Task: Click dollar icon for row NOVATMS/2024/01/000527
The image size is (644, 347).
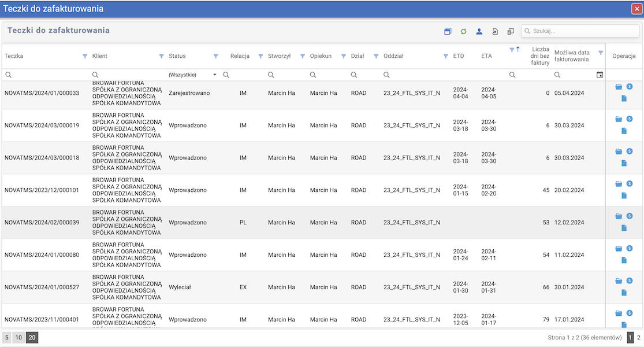Action: pyautogui.click(x=630, y=280)
